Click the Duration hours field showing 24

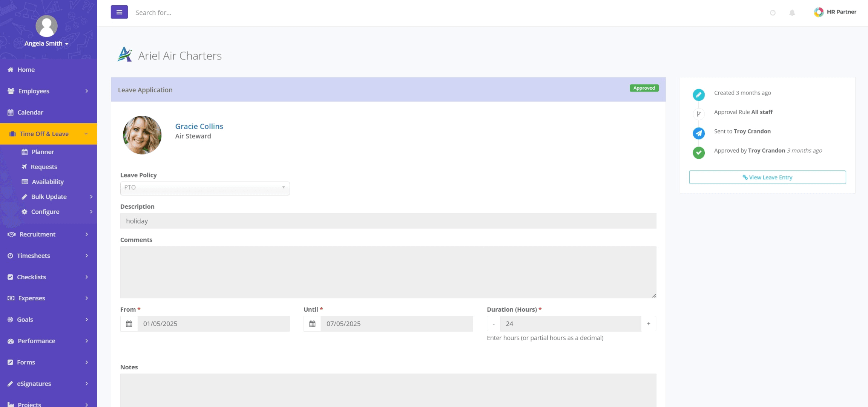(x=570, y=324)
